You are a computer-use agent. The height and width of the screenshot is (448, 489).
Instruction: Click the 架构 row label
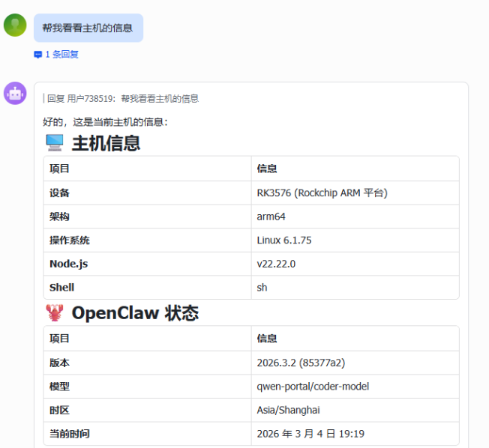point(59,217)
